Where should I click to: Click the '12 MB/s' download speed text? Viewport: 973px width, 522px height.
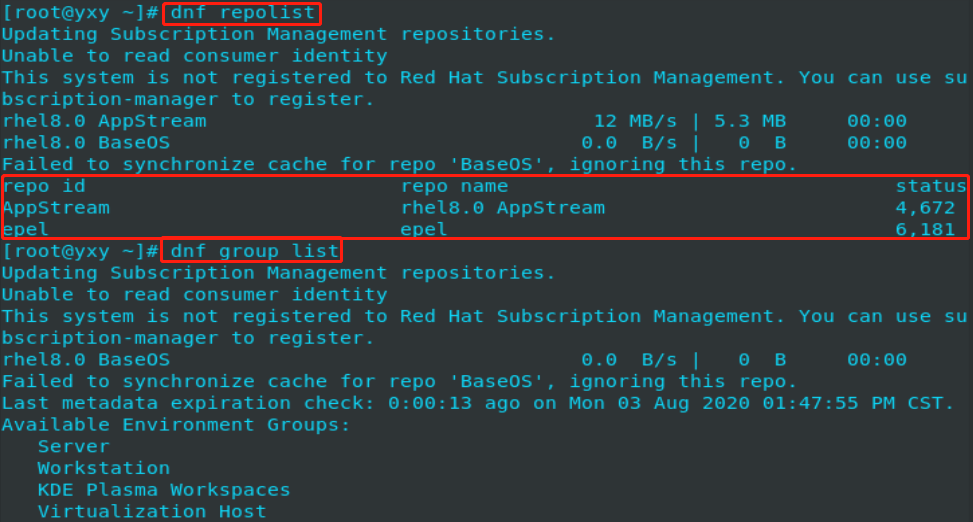tap(635, 121)
